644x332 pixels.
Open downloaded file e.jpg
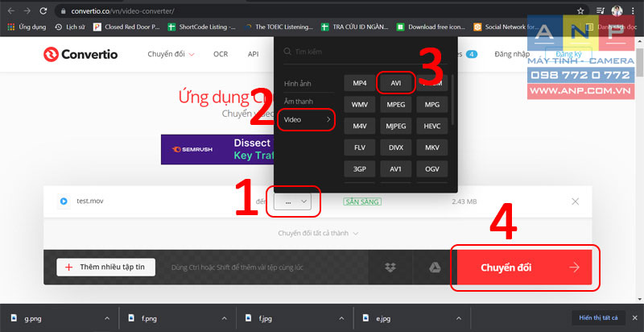pos(382,318)
